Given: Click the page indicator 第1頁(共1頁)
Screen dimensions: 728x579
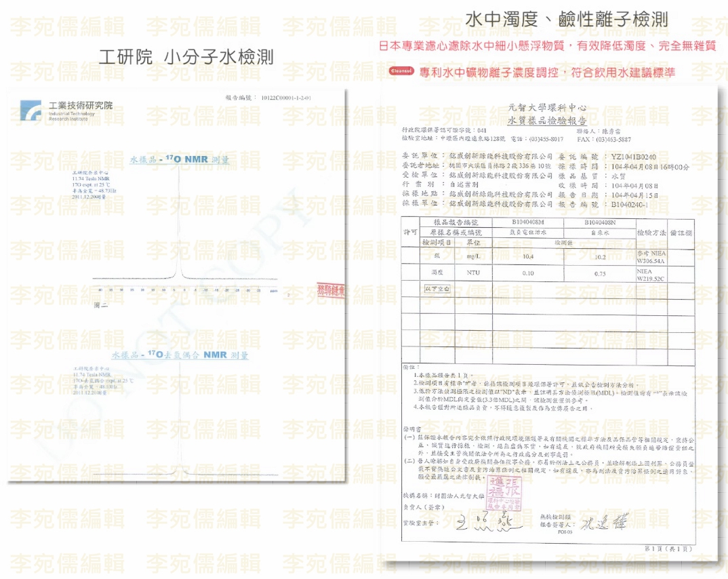Looking at the screenshot, I should 668,548.
